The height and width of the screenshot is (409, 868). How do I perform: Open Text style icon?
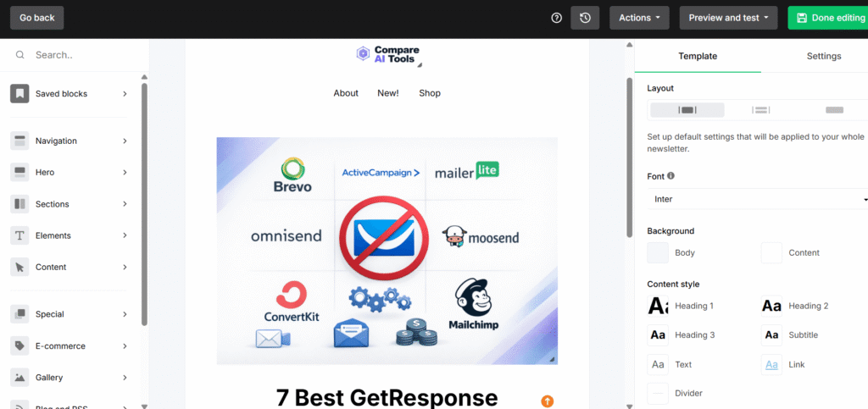[x=658, y=364]
